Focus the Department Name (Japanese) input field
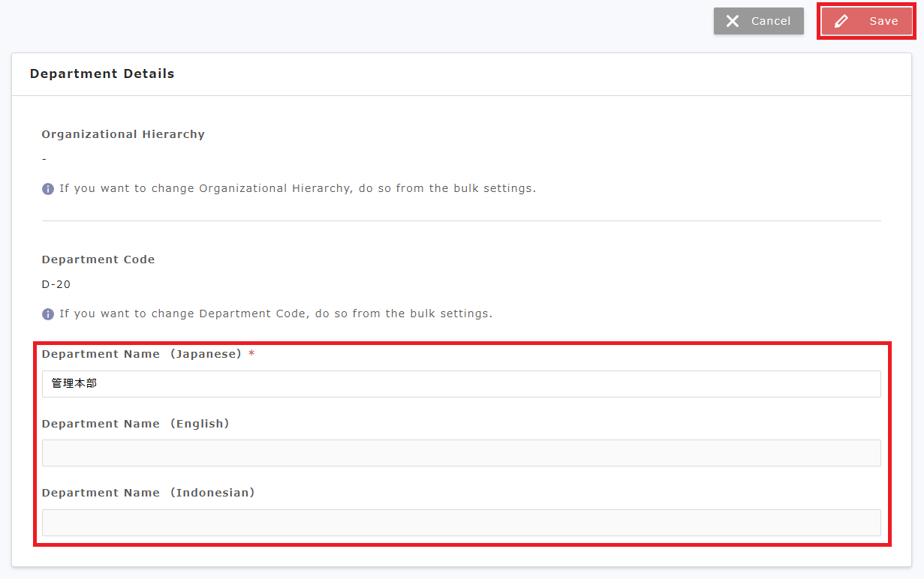 point(461,384)
